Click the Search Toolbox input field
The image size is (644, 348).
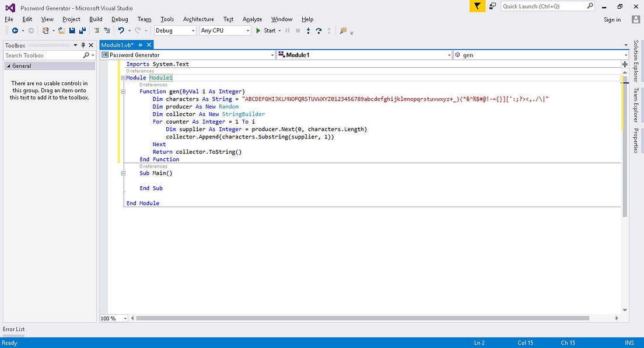coord(43,55)
